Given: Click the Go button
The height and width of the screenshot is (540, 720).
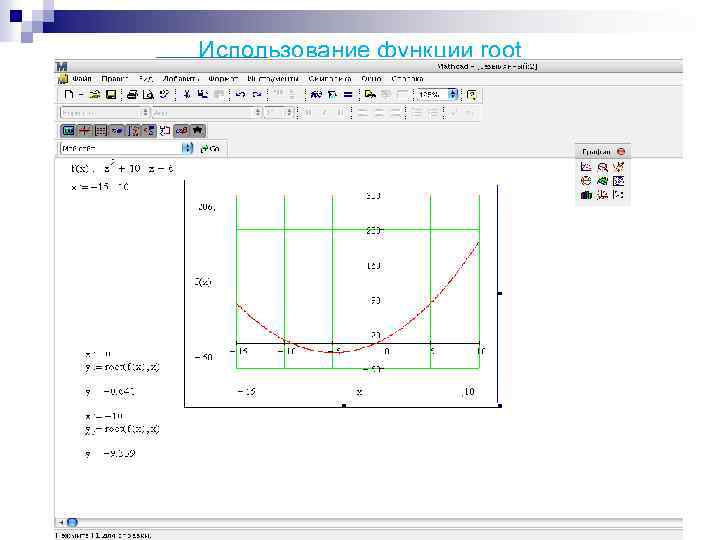Looking at the screenshot, I should (x=211, y=149).
